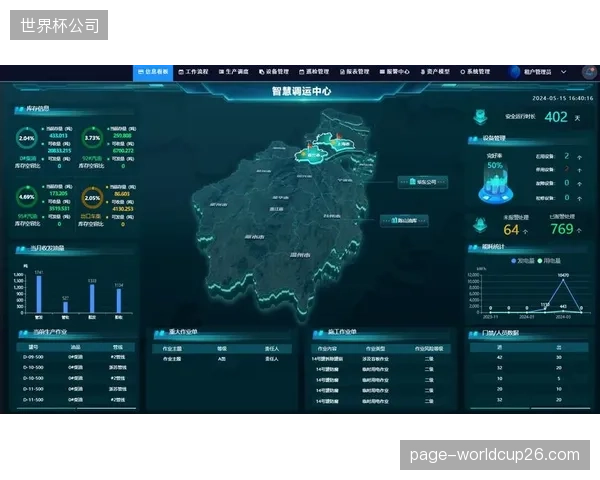Screen dimensions: 600x480
Task: Toggle the 发电量 blue legend item
Action: 523,261
